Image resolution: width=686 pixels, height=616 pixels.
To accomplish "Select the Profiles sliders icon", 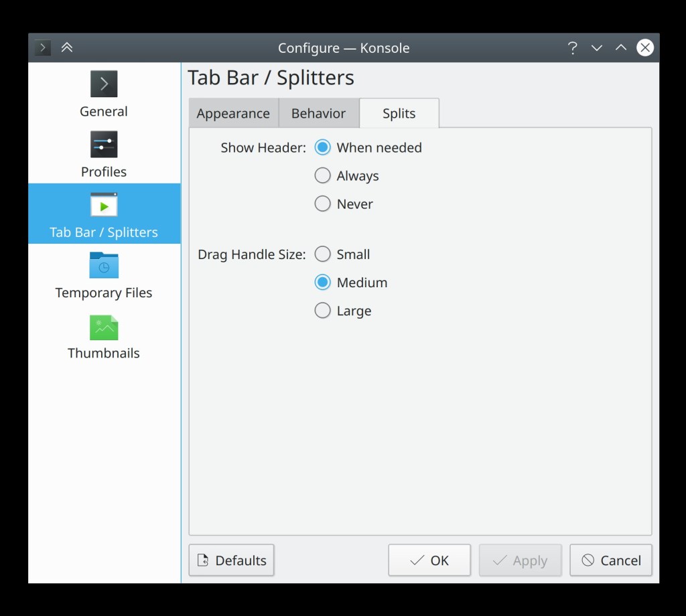I will pos(104,145).
